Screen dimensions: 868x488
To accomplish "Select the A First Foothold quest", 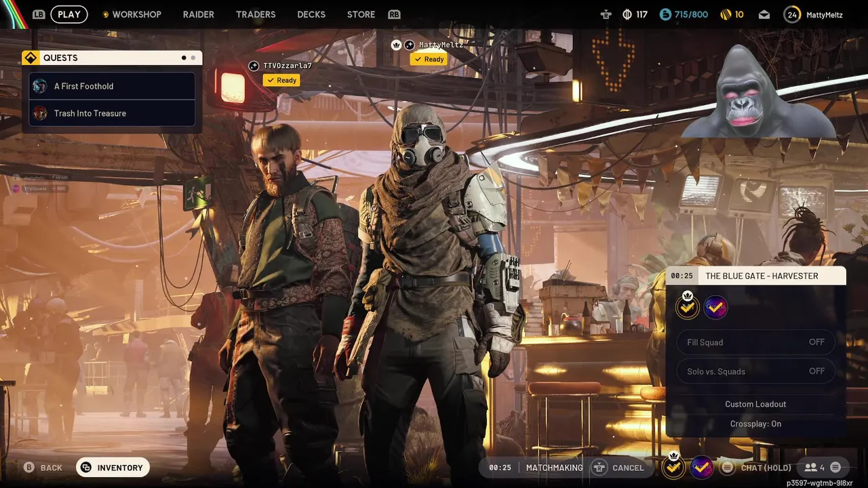I will [x=113, y=86].
